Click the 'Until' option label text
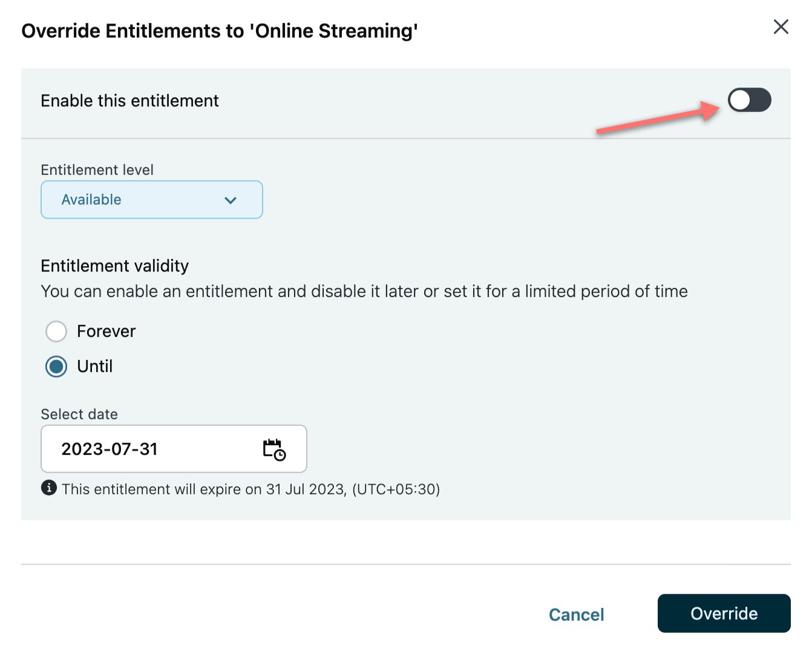812x646 pixels. pyautogui.click(x=95, y=367)
